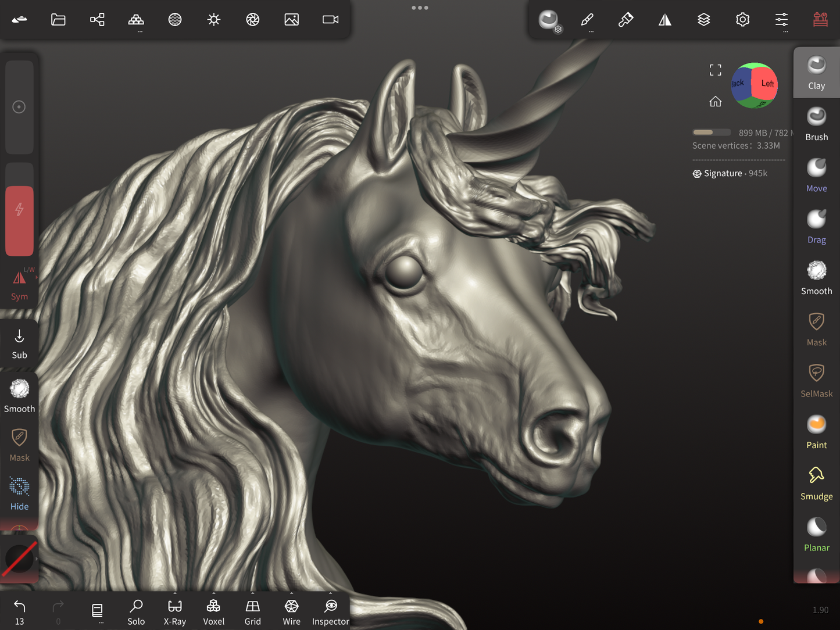Reset the view with the home button
The height and width of the screenshot is (630, 840).
[x=715, y=102]
